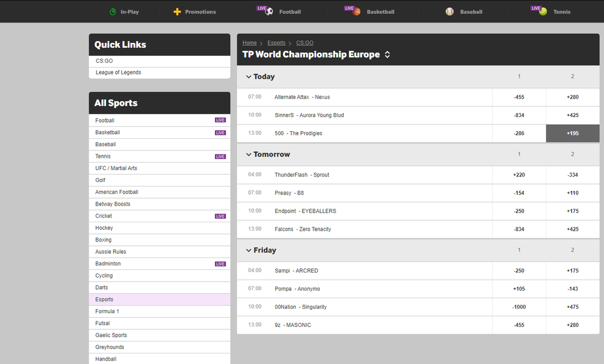The width and height of the screenshot is (604, 364).
Task: Open Betway Boosts
Action: (x=160, y=204)
